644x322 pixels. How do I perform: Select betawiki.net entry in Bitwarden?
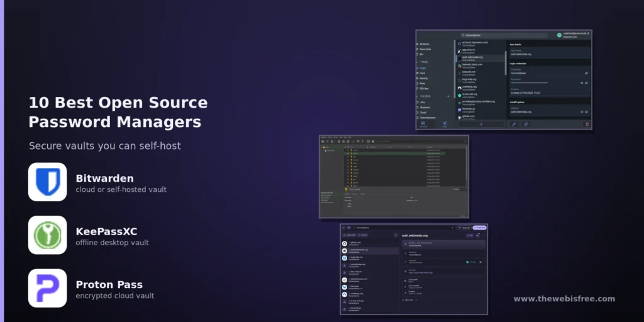(480, 73)
